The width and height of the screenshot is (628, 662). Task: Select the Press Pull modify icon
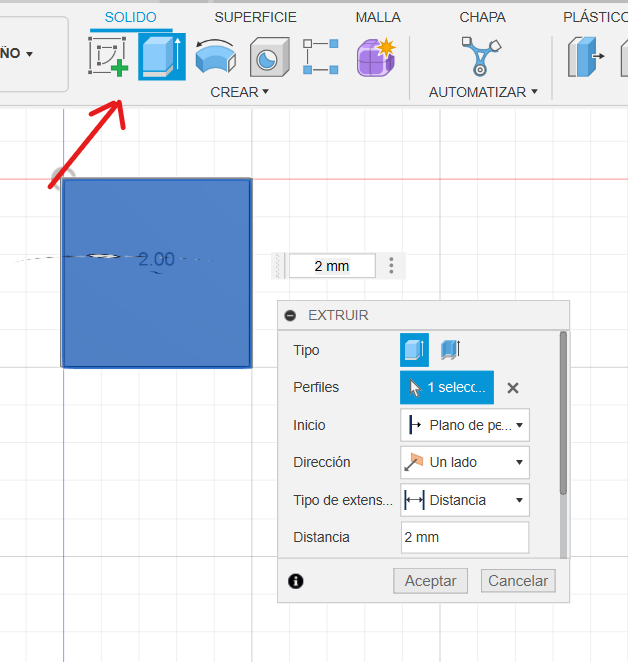click(x=586, y=57)
